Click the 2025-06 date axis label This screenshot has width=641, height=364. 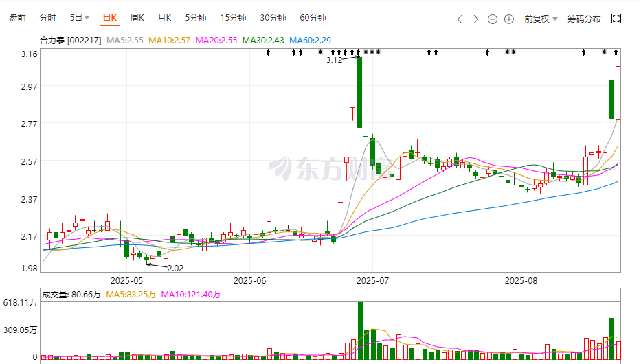coord(250,281)
